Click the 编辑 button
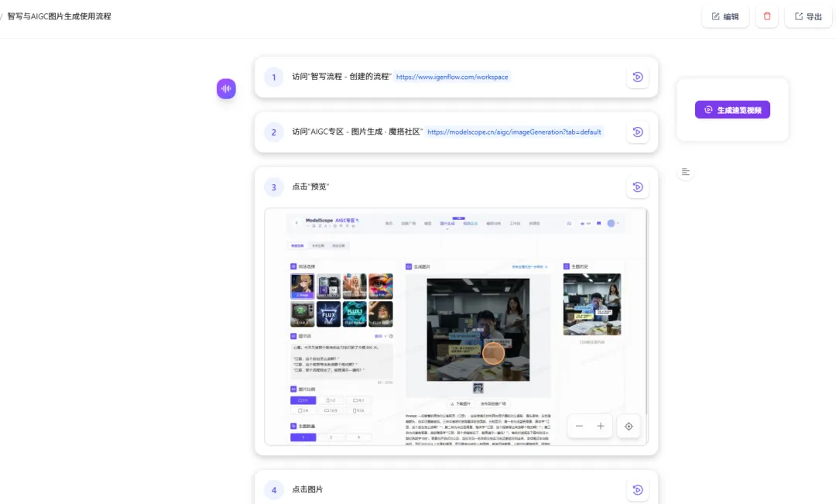836x504 pixels. pos(725,16)
